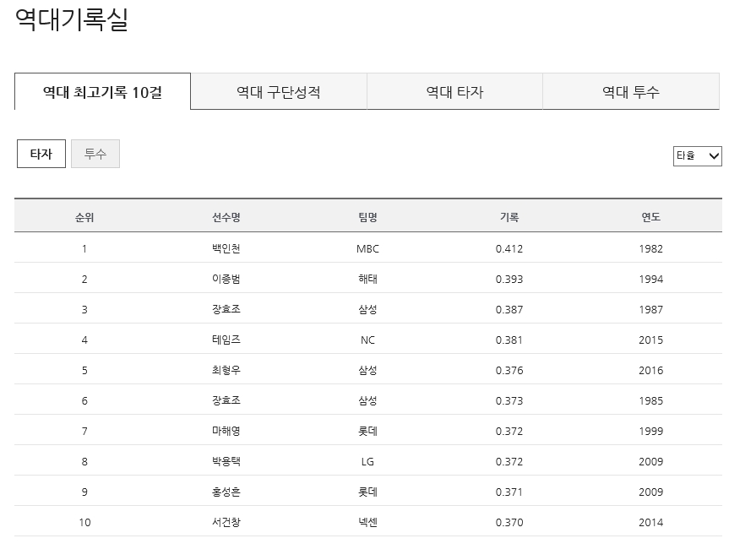Click the year 2016
Viewport: 729px width, 560px height.
pos(651,371)
